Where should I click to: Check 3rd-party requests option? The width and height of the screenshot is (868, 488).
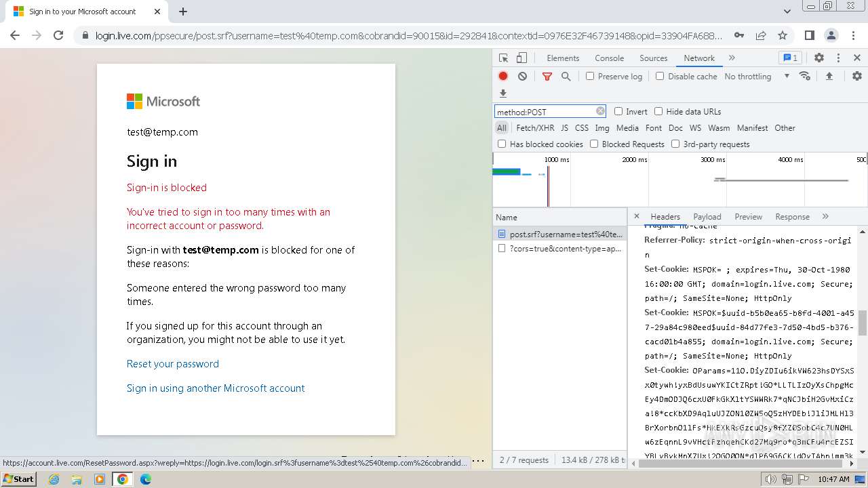[x=675, y=144]
